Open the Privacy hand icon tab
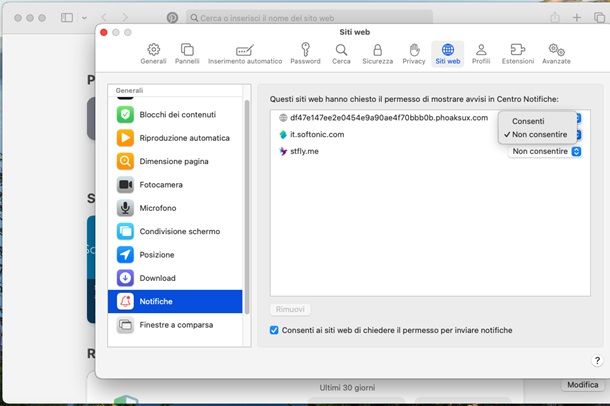 point(414,54)
